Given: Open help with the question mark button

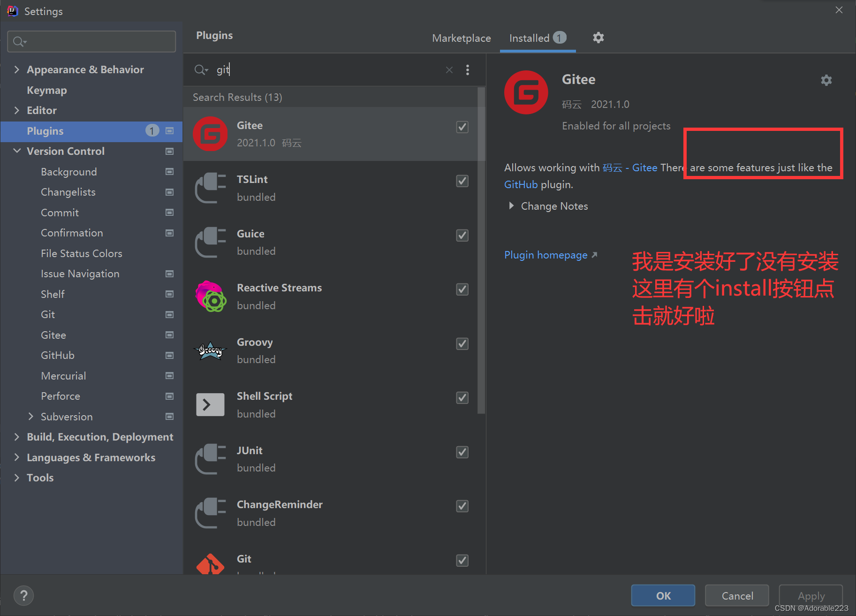Looking at the screenshot, I should coord(23,596).
